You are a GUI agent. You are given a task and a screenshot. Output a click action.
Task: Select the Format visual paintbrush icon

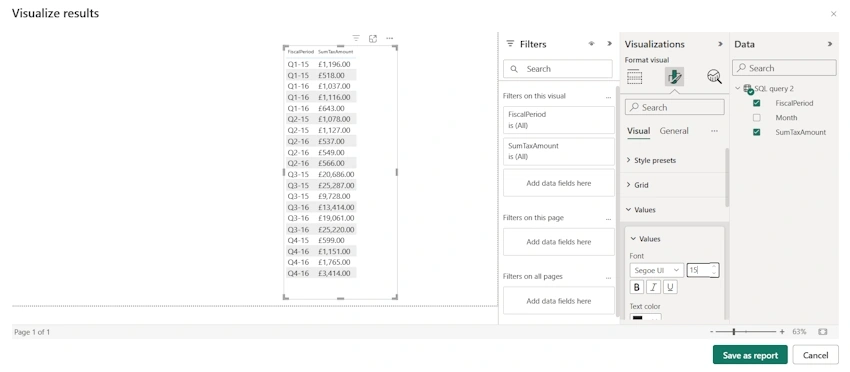click(674, 77)
